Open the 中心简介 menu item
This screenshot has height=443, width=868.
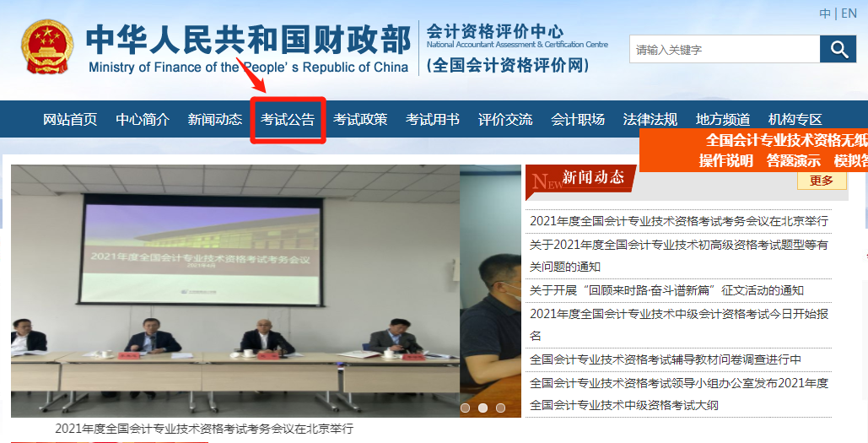click(143, 119)
